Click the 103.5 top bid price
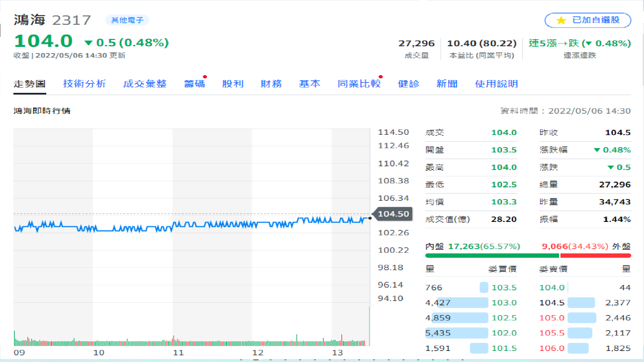 pyautogui.click(x=504, y=288)
